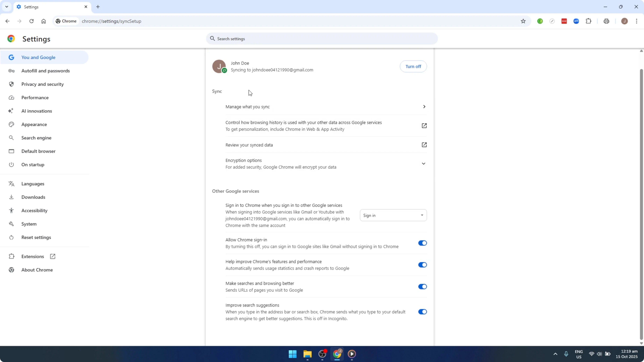This screenshot has height=362, width=644.
Task: Open the three-dot browser menu
Action: (x=637, y=21)
